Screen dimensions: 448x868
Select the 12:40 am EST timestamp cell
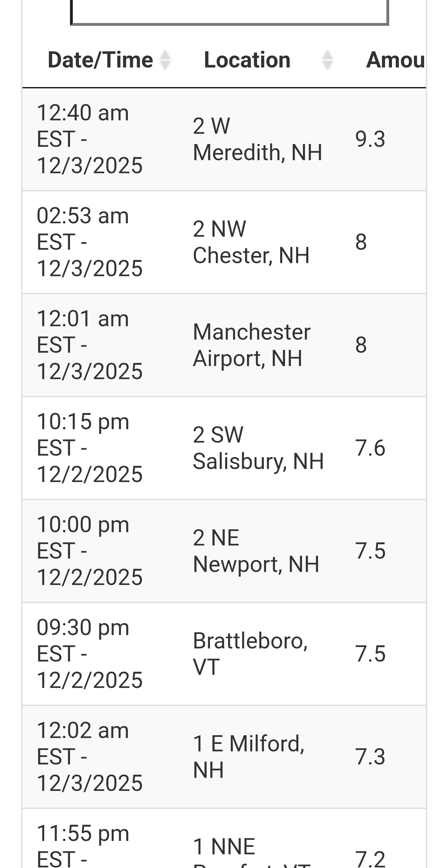coord(89,139)
